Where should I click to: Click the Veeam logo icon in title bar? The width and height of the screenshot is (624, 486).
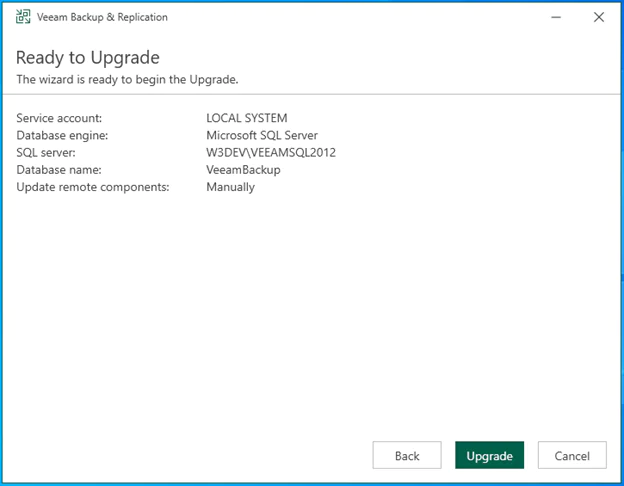[23, 17]
